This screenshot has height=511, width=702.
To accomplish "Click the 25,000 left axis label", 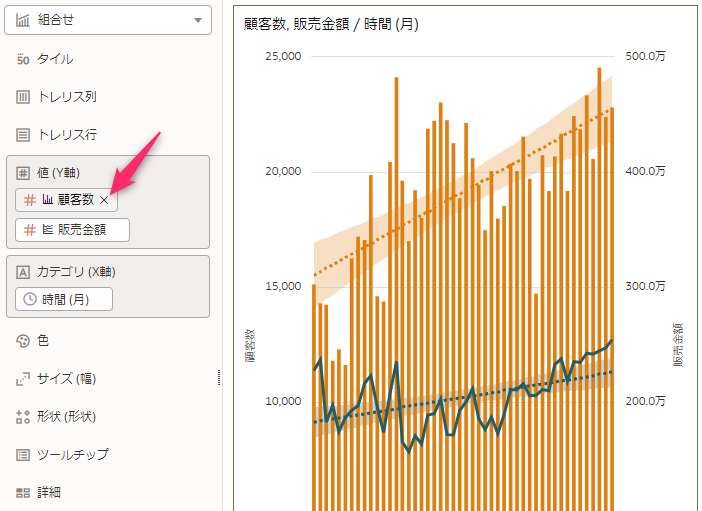I will pos(283,56).
